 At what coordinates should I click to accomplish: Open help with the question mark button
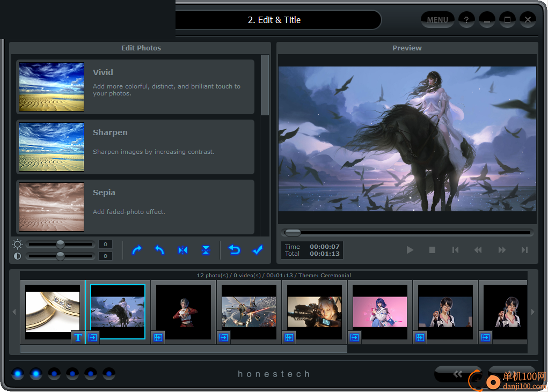pyautogui.click(x=466, y=19)
